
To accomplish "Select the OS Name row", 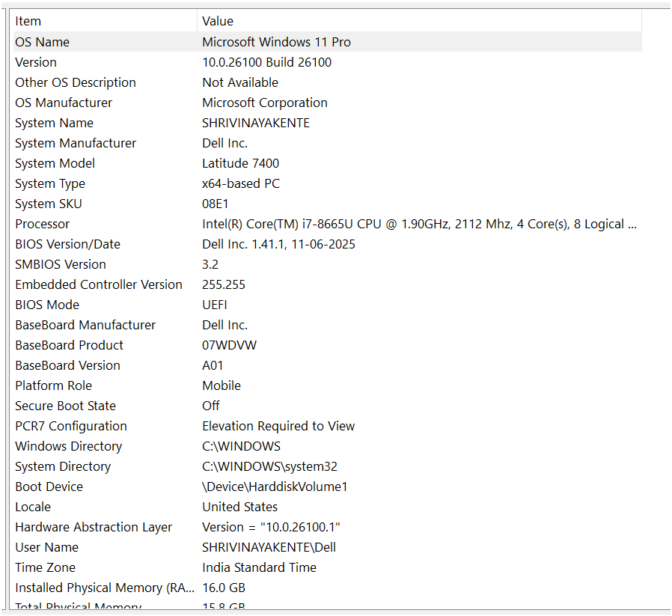I will tap(328, 42).
